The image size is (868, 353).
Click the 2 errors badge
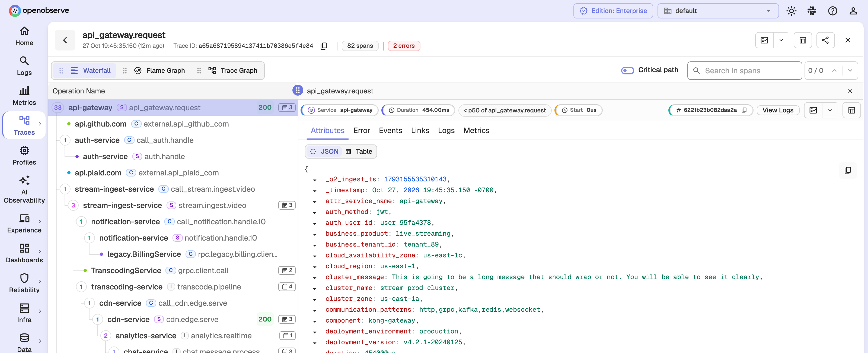(404, 46)
